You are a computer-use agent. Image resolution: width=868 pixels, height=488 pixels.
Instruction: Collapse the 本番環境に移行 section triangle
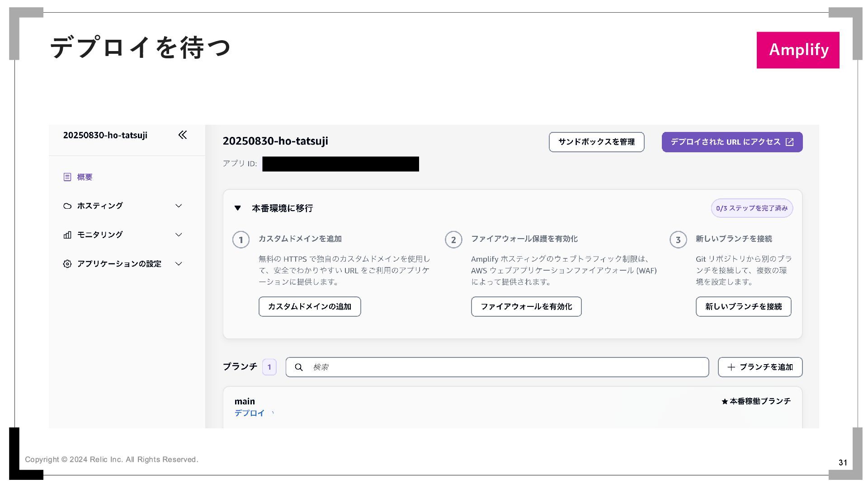click(238, 208)
